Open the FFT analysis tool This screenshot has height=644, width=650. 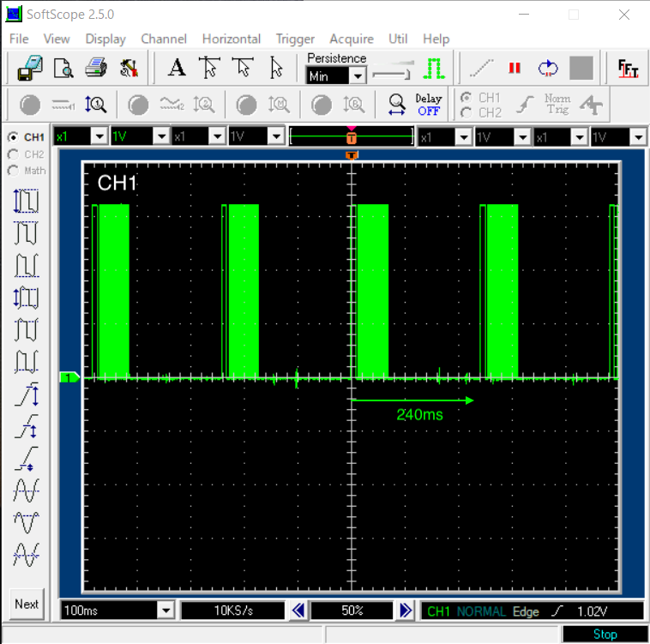click(629, 68)
